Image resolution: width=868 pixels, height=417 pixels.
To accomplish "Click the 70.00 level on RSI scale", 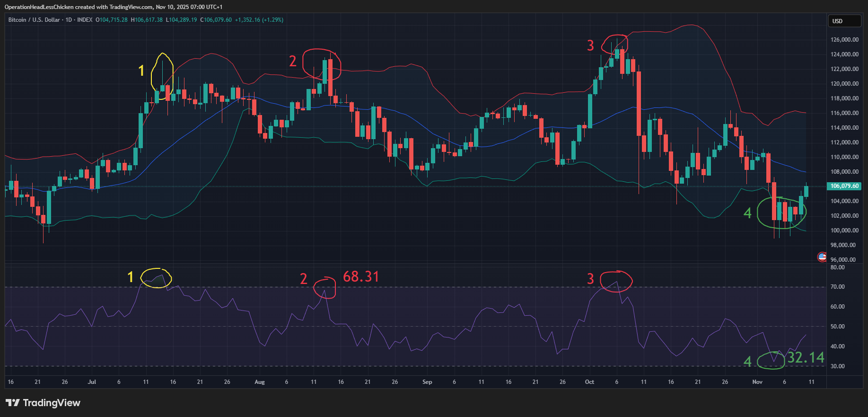I will tap(837, 287).
